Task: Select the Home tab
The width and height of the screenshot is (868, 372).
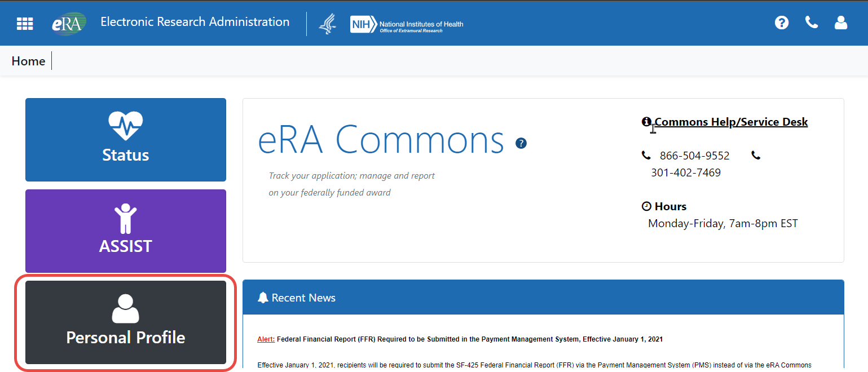Action: click(x=28, y=61)
